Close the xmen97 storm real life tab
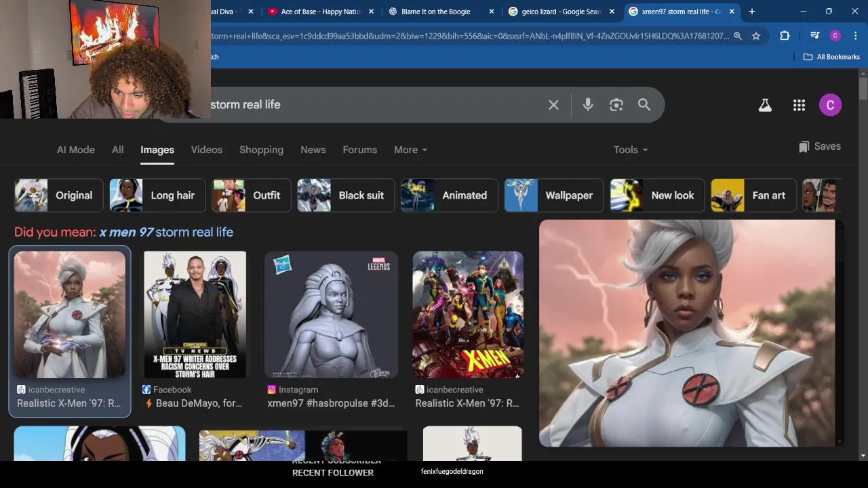This screenshot has width=868, height=488. tap(732, 12)
